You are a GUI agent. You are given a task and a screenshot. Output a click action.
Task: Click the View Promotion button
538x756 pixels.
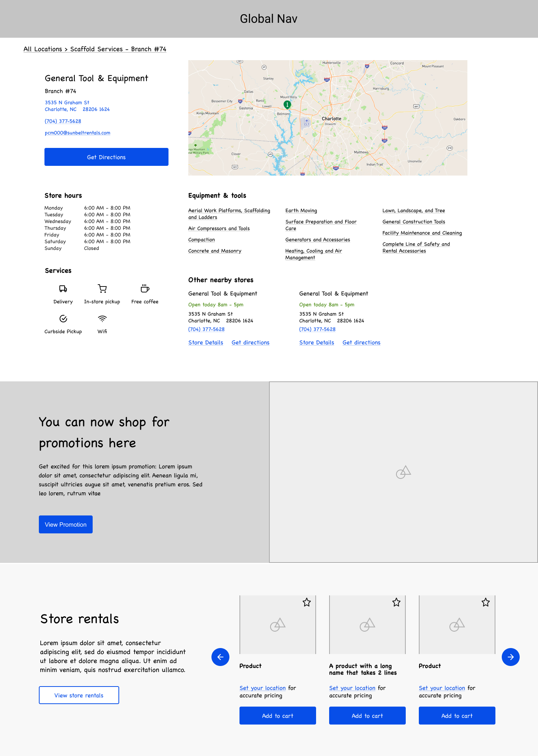[x=66, y=524]
